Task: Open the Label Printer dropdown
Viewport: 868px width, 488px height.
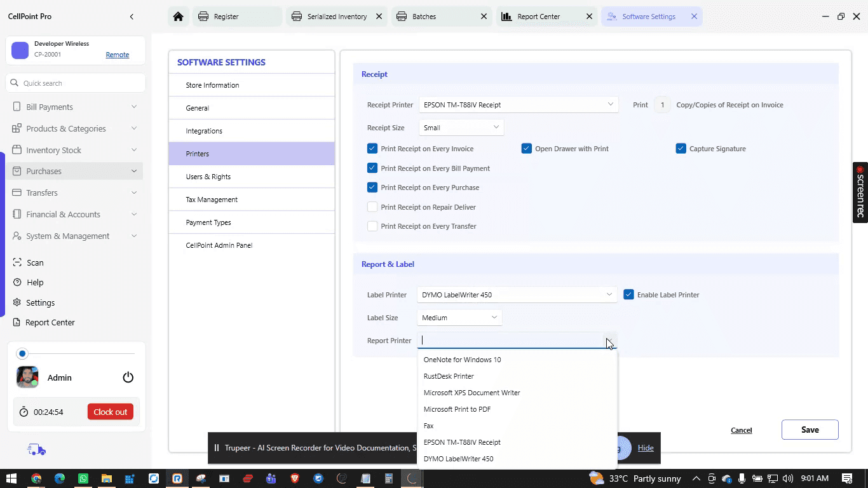Action: tap(517, 295)
